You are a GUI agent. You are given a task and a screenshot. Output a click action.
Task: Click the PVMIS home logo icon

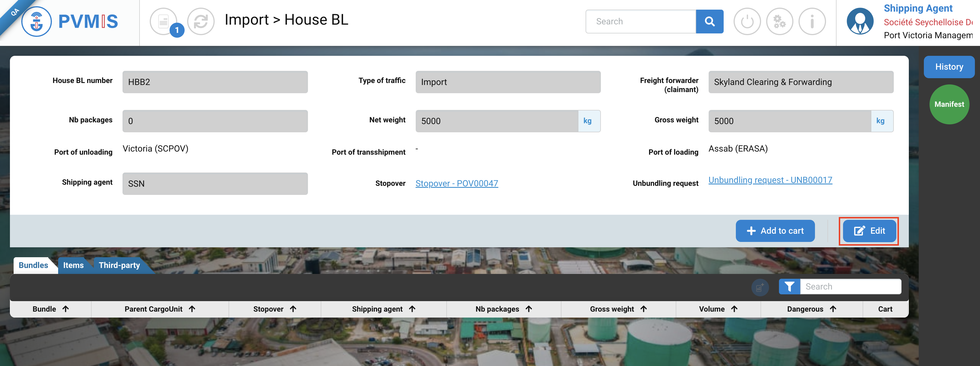tap(37, 21)
